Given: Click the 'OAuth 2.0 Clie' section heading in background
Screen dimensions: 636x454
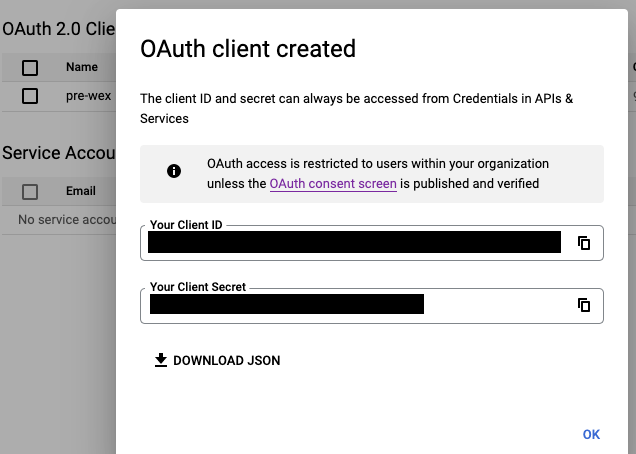Looking at the screenshot, I should click(x=59, y=29).
